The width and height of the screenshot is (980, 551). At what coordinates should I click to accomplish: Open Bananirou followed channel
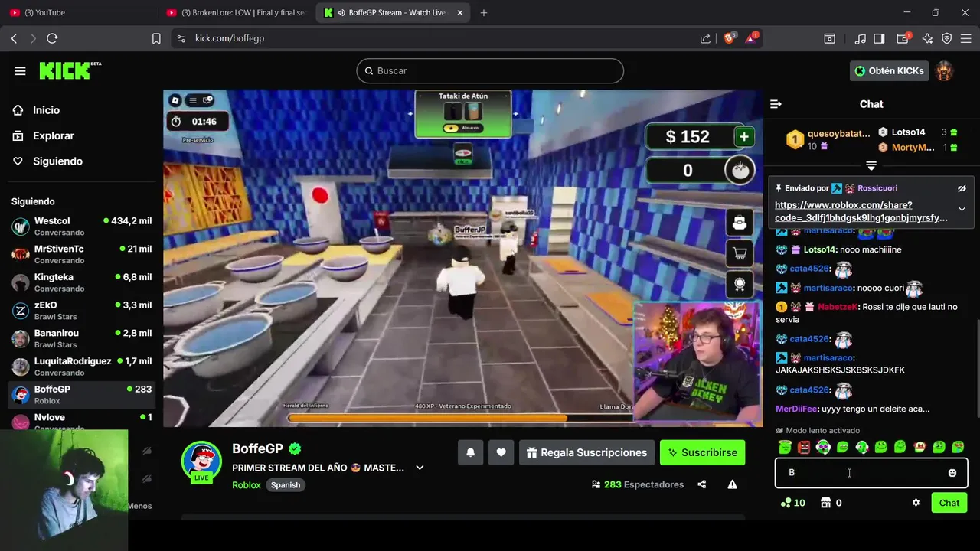[81, 338]
